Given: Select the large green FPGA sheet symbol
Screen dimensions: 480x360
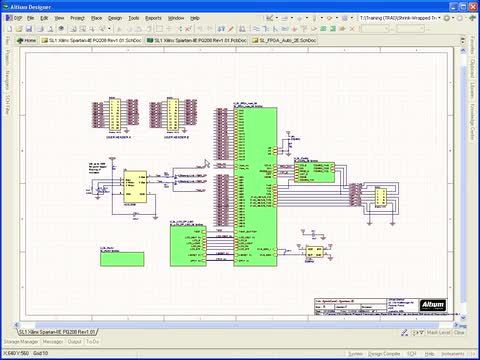Looking at the screenshot, I should point(255,186).
